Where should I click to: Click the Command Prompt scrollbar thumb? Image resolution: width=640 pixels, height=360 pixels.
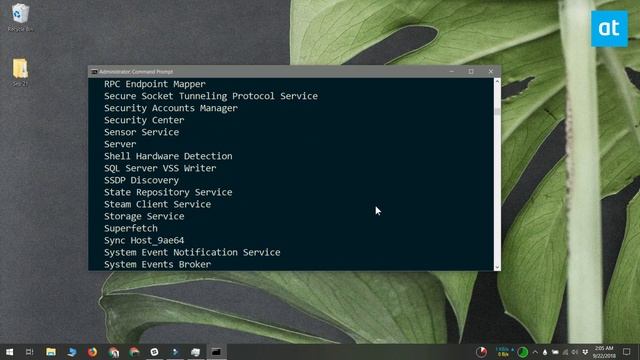click(497, 111)
